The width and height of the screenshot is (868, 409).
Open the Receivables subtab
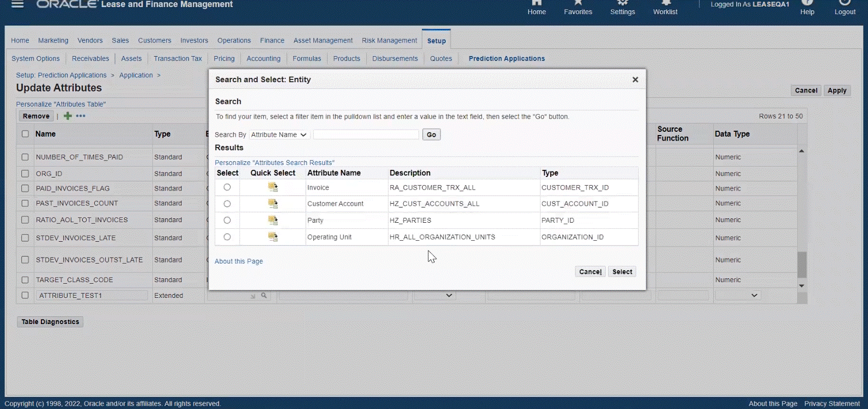(90, 58)
